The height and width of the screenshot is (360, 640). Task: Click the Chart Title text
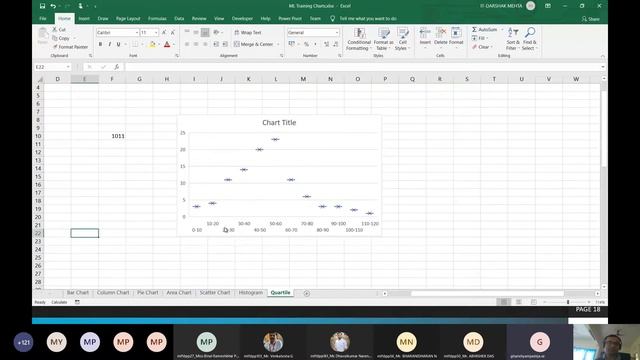(x=279, y=122)
